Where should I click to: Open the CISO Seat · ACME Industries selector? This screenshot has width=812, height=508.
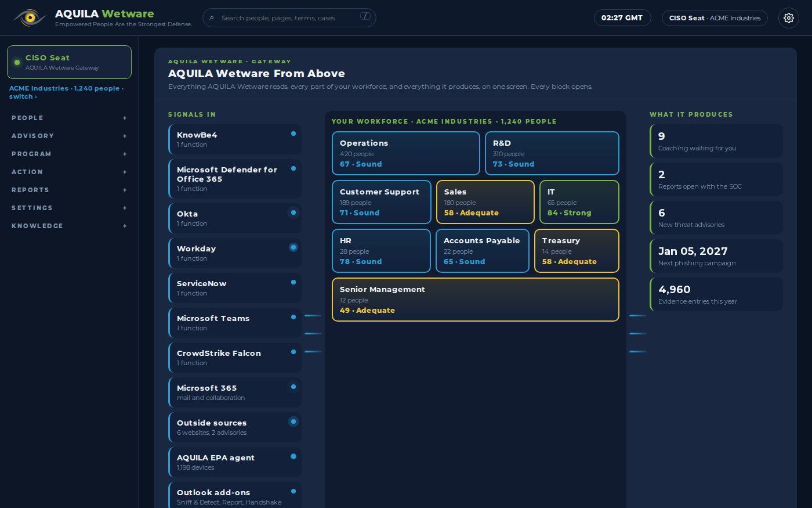pyautogui.click(x=715, y=18)
